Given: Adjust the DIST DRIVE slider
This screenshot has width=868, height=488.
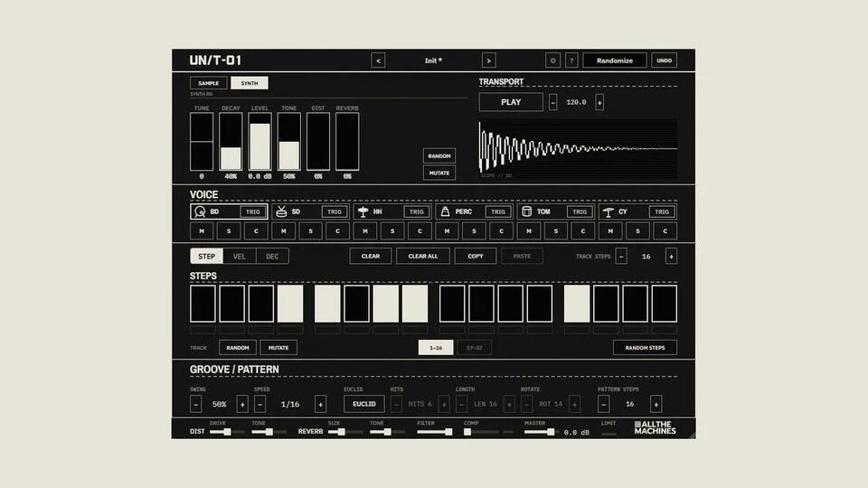Looking at the screenshot, I should point(227,432).
